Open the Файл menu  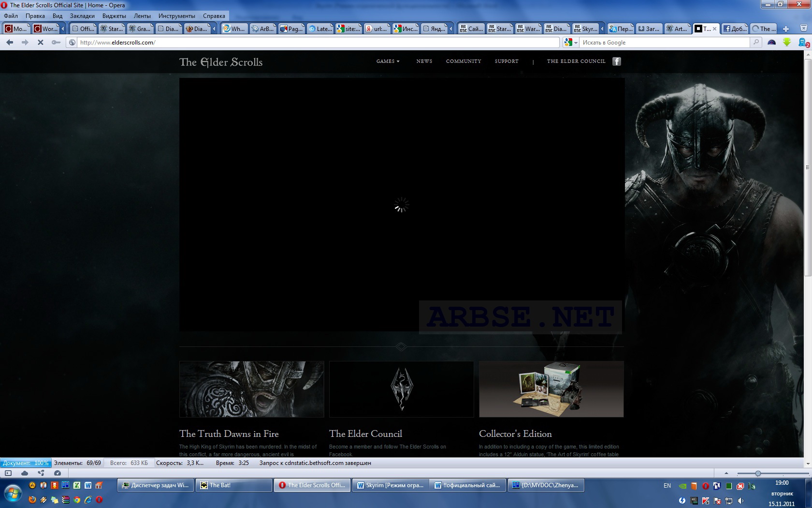11,16
